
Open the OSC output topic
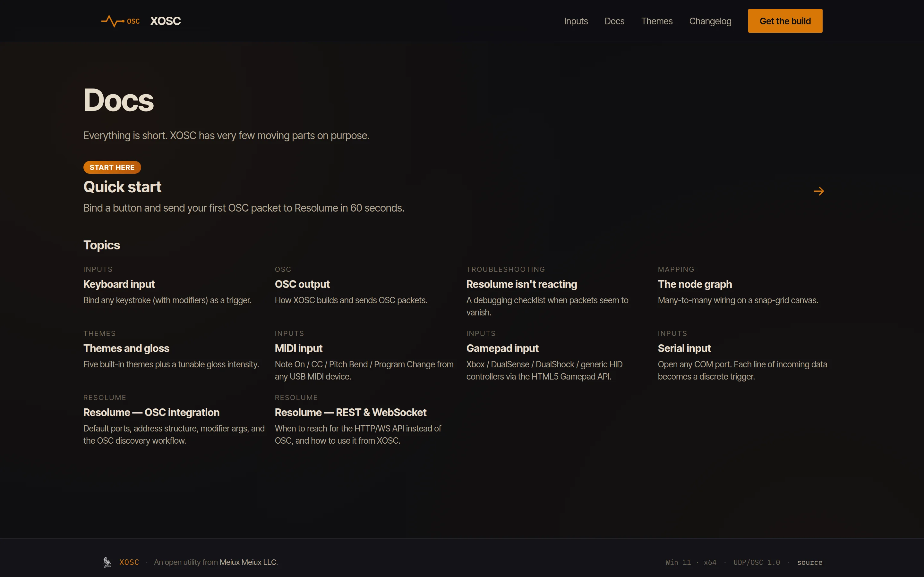pos(302,284)
